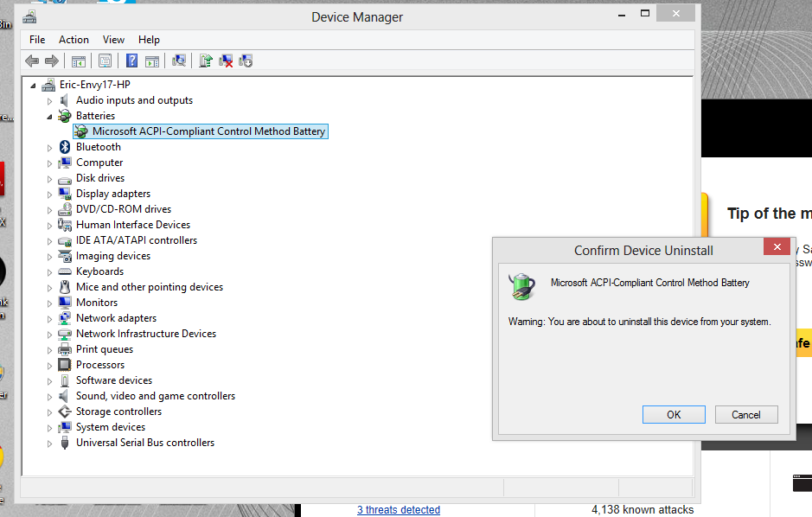Collapse the Eric-Envy17-HP root node
The image size is (812, 517).
click(33, 86)
